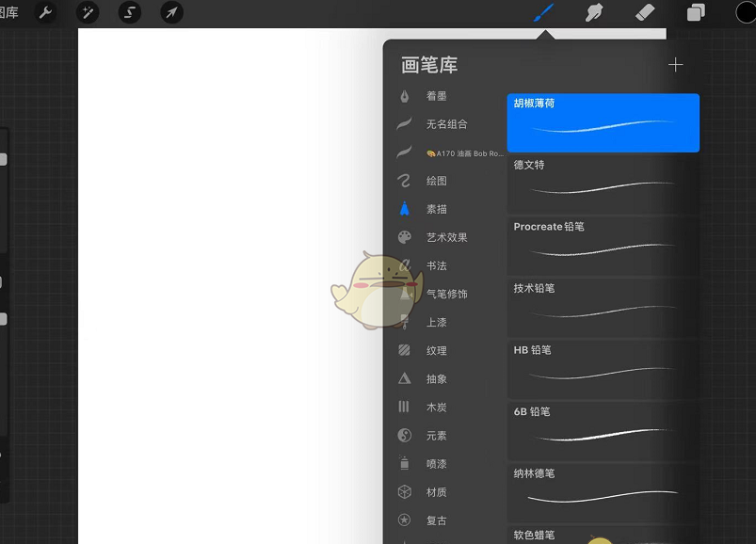
Task: Click the hatched square icon beside 纹理
Action: point(404,350)
